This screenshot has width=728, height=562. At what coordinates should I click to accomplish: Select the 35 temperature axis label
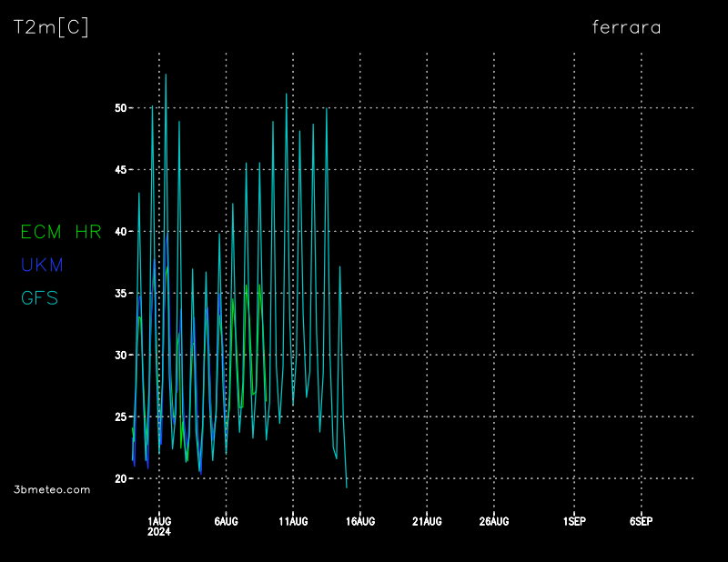pyautogui.click(x=120, y=294)
